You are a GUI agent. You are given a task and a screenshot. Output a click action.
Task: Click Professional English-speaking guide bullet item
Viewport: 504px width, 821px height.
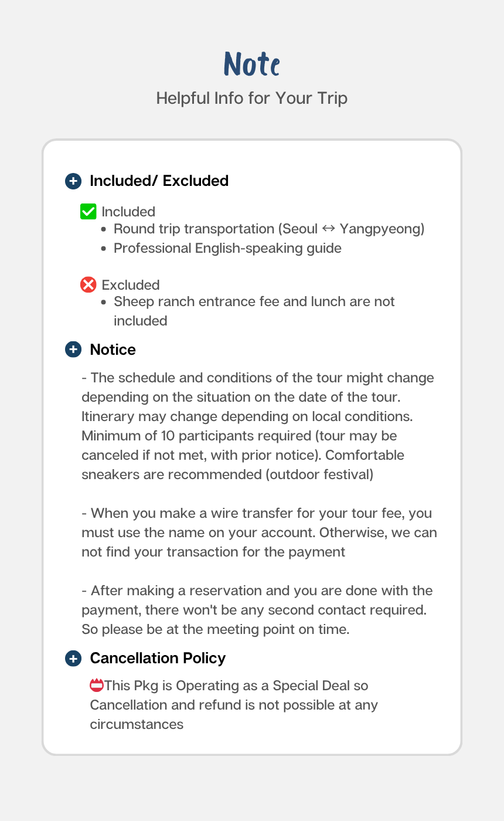coord(227,248)
